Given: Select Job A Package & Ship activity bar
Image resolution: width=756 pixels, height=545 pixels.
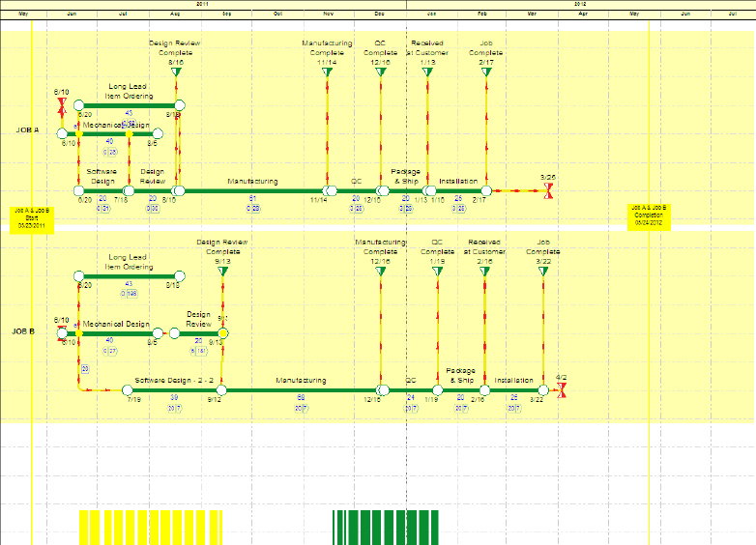Looking at the screenshot, I should click(406, 190).
